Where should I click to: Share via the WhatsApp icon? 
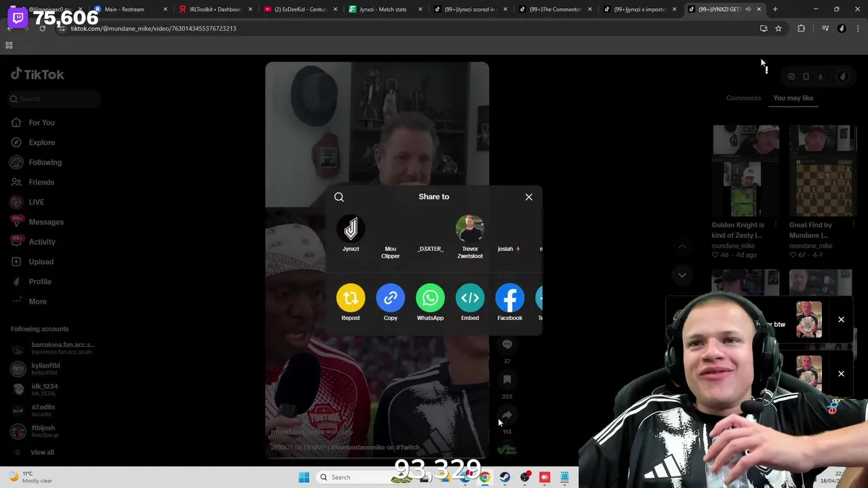pyautogui.click(x=430, y=298)
